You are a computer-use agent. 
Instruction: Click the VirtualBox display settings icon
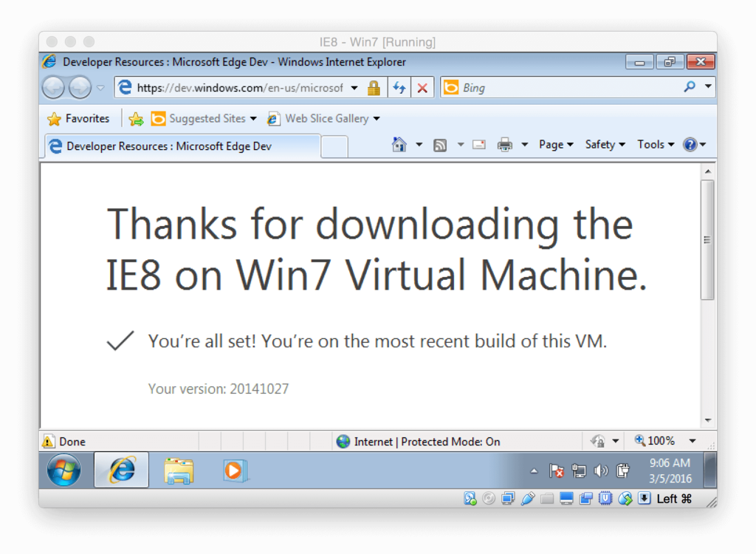[566, 499]
